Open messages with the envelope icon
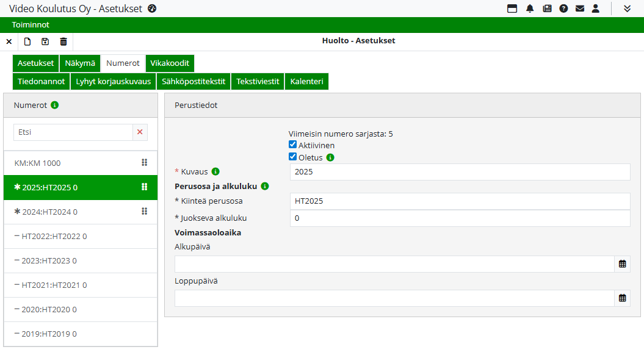 click(580, 9)
